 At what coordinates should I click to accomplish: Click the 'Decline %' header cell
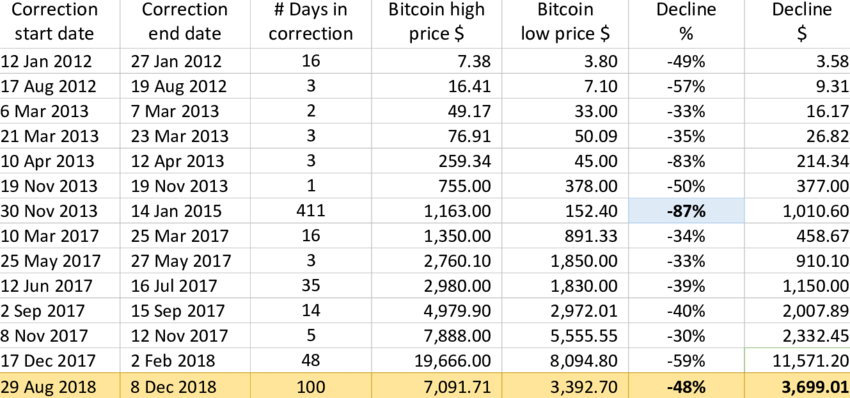tap(686, 24)
